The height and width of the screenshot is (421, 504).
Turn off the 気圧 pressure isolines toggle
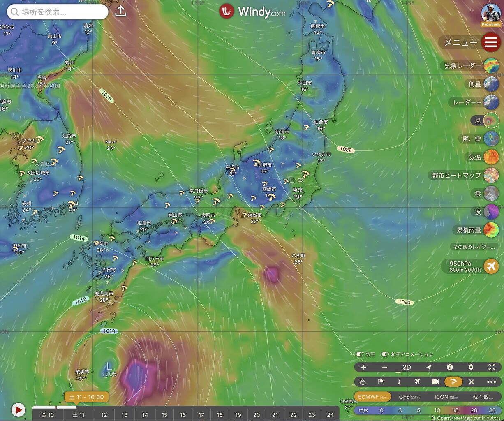(x=359, y=354)
